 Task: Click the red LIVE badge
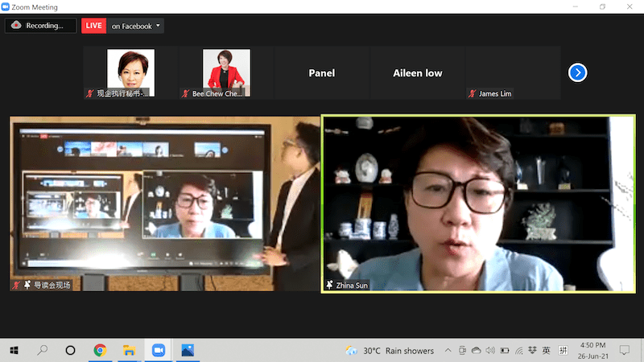point(93,26)
